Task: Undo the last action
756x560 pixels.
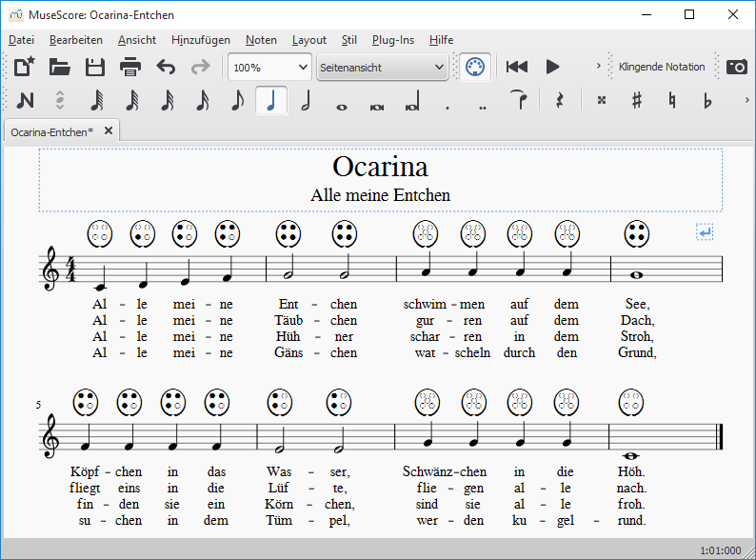Action: point(166,67)
